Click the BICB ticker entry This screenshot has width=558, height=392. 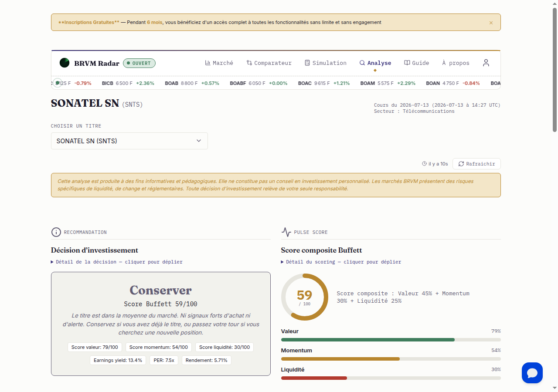point(128,83)
